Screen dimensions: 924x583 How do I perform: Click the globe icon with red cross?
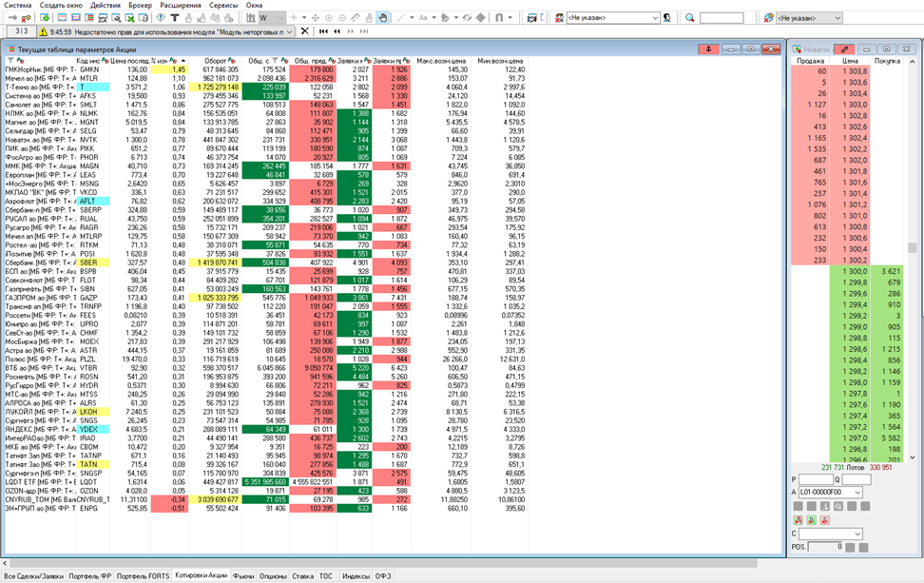pos(768,18)
